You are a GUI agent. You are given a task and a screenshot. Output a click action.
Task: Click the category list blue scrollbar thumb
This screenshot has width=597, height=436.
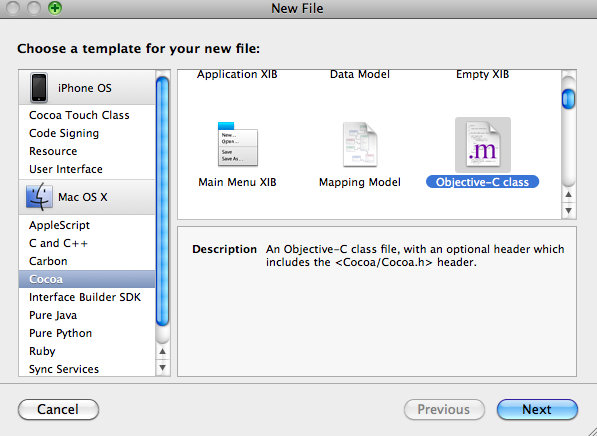[x=163, y=201]
